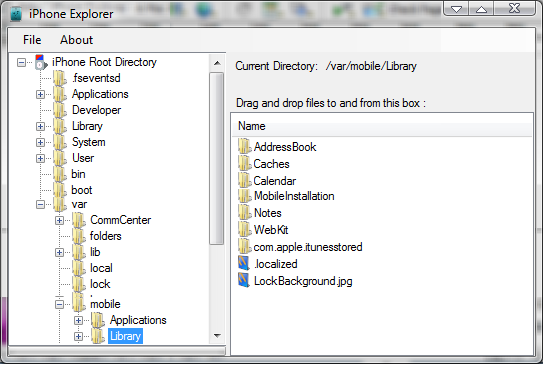Maximize the iPhone Explorer window
Image resolution: width=545 pixels, height=366 pixels.
coord(481,8)
